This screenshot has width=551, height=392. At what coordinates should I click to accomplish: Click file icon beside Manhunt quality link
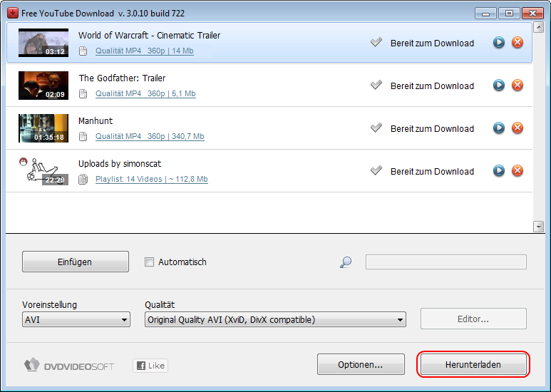[83, 136]
